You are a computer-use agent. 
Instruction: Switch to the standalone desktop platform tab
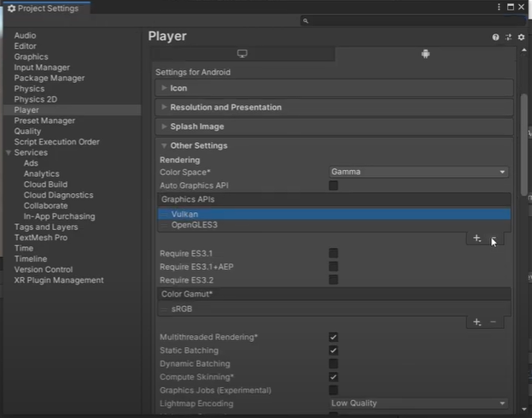(243, 54)
